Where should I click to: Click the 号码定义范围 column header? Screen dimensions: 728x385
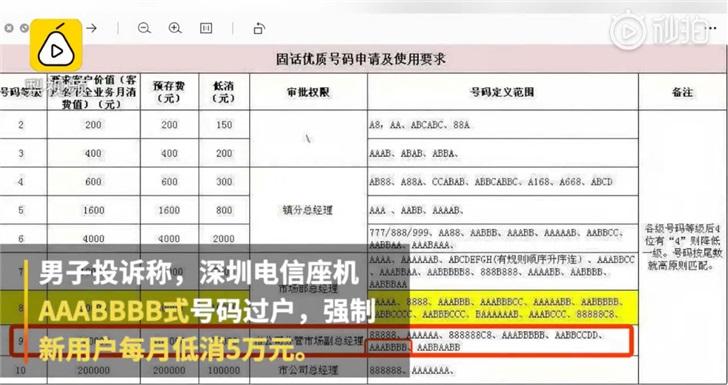tap(503, 92)
